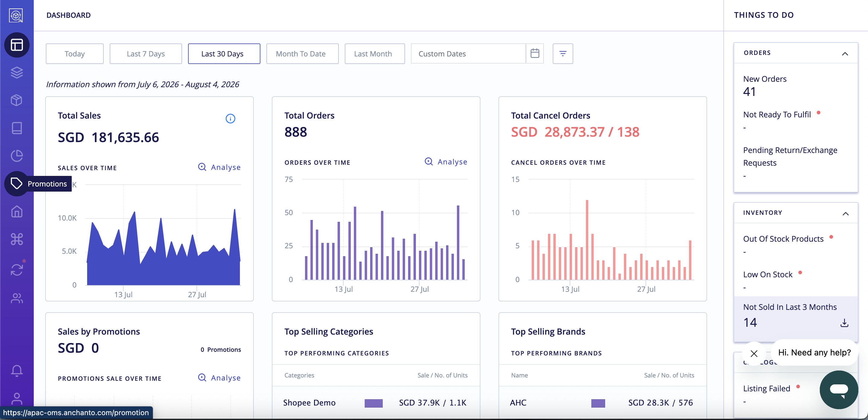Viewport: 868px width, 420px height.
Task: Click the Custom Dates input field
Action: [x=468, y=53]
